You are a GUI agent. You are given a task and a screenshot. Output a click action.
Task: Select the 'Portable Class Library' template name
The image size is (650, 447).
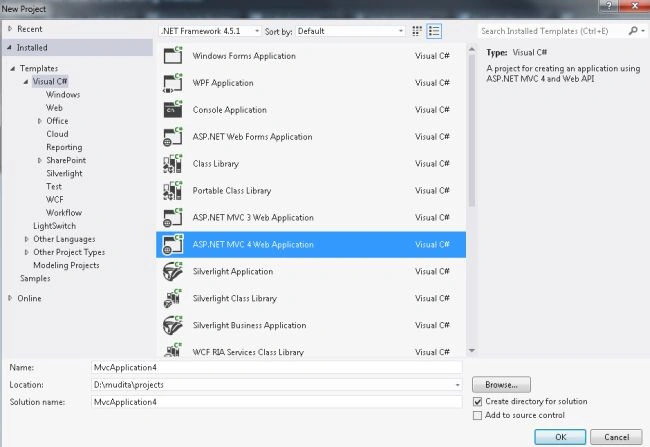232,191
